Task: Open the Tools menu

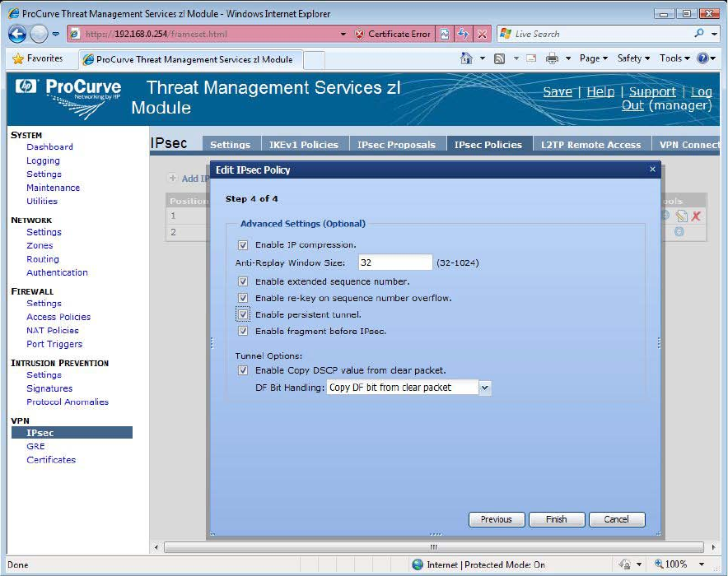Action: tap(674, 58)
